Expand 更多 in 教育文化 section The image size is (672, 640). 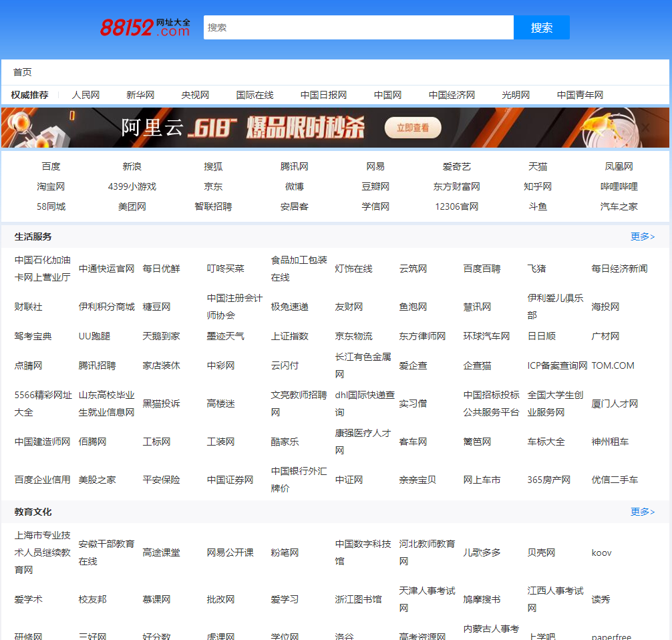(642, 512)
